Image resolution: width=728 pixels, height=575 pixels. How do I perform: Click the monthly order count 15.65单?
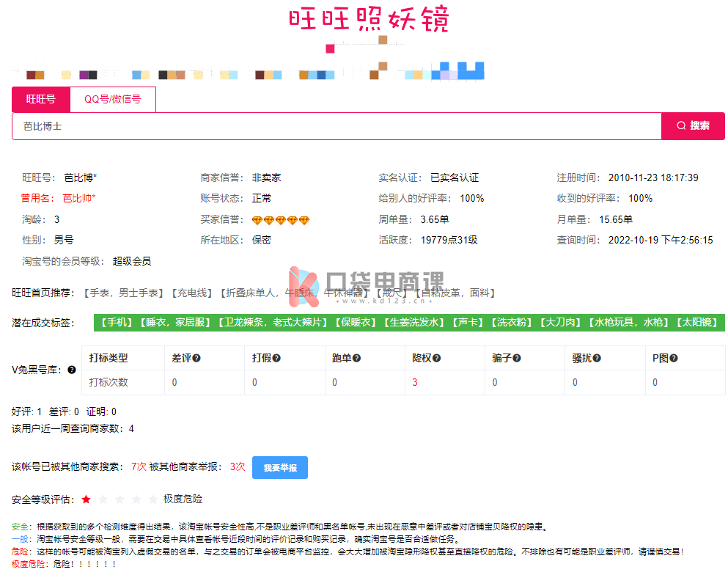[x=616, y=220]
